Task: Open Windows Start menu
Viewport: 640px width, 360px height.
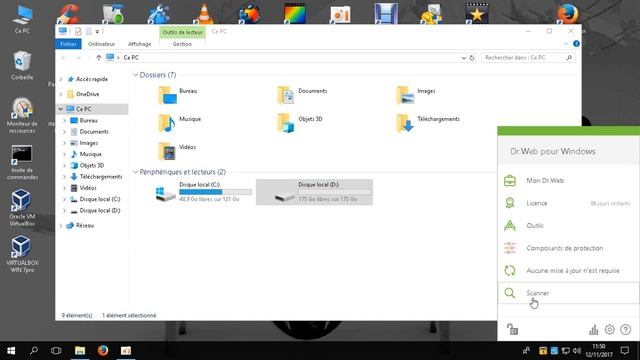Action: 11,351
